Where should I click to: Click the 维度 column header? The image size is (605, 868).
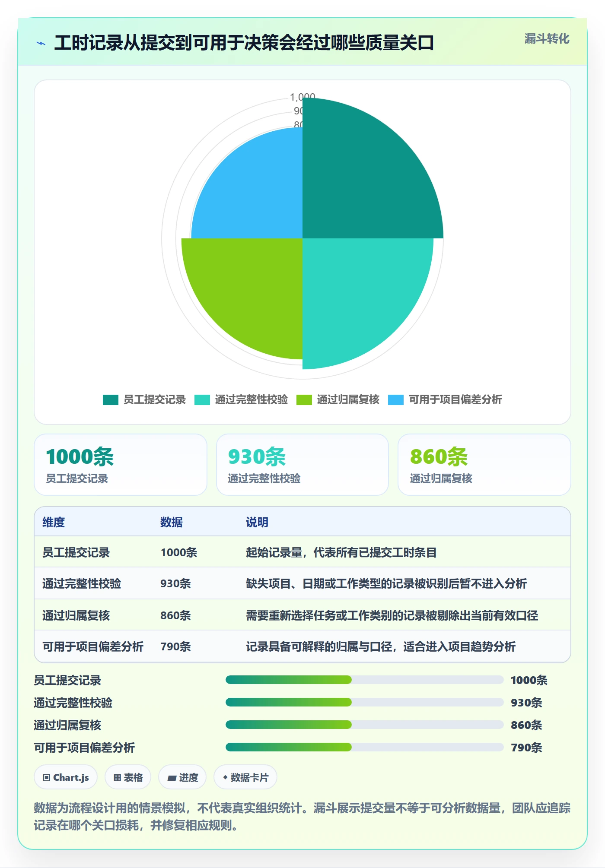(54, 523)
